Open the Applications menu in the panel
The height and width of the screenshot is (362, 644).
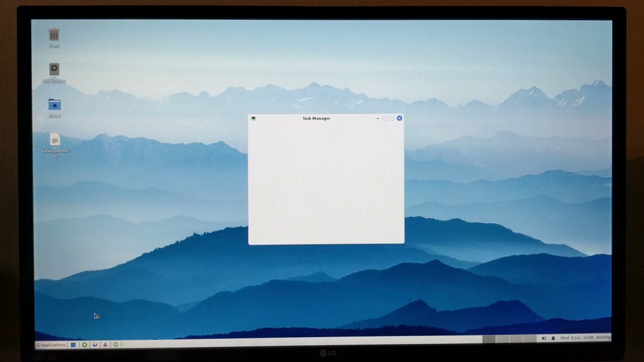(51, 345)
